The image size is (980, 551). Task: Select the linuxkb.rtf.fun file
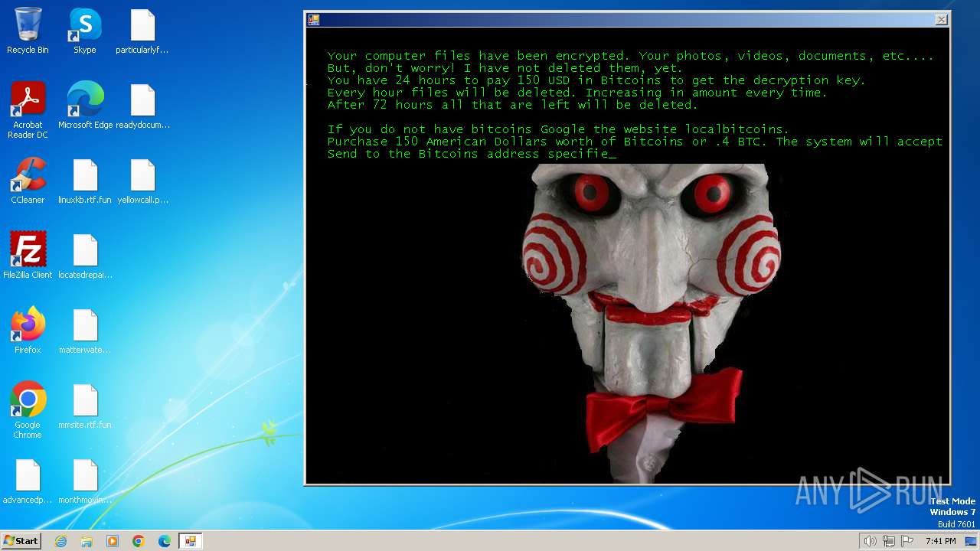[85, 181]
